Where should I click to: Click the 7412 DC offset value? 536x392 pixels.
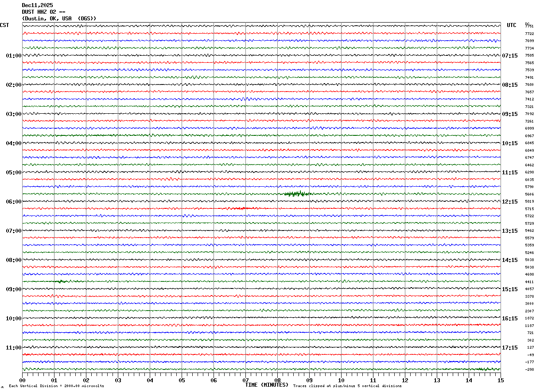click(529, 99)
